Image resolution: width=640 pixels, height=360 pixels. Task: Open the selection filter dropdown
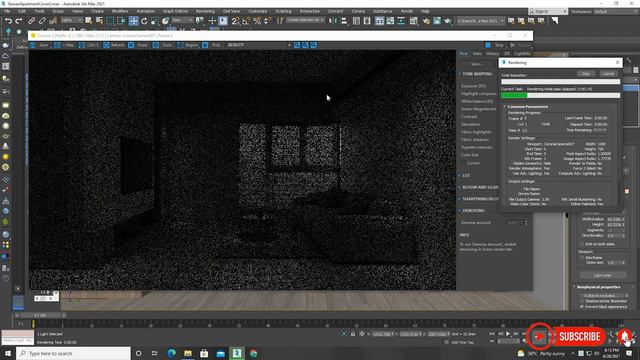71,20
